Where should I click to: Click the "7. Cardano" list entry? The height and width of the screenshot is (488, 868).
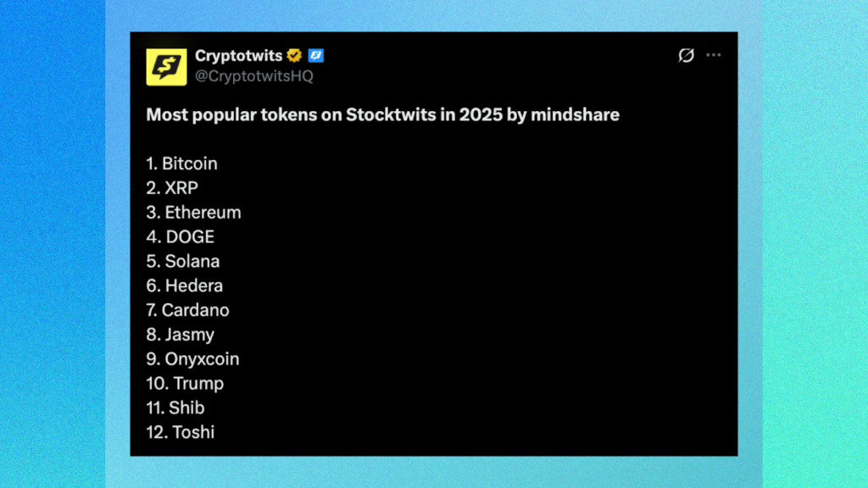pyautogui.click(x=187, y=310)
